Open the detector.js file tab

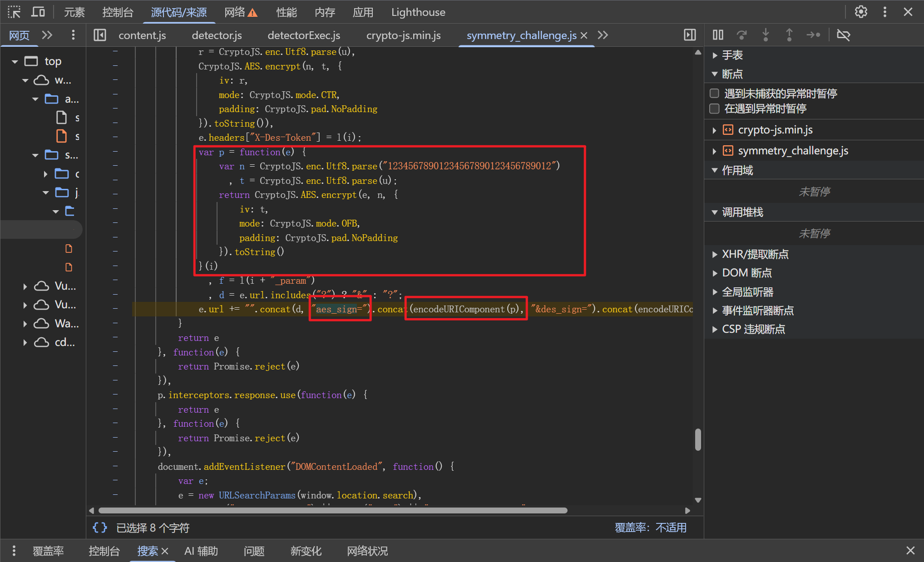point(217,35)
